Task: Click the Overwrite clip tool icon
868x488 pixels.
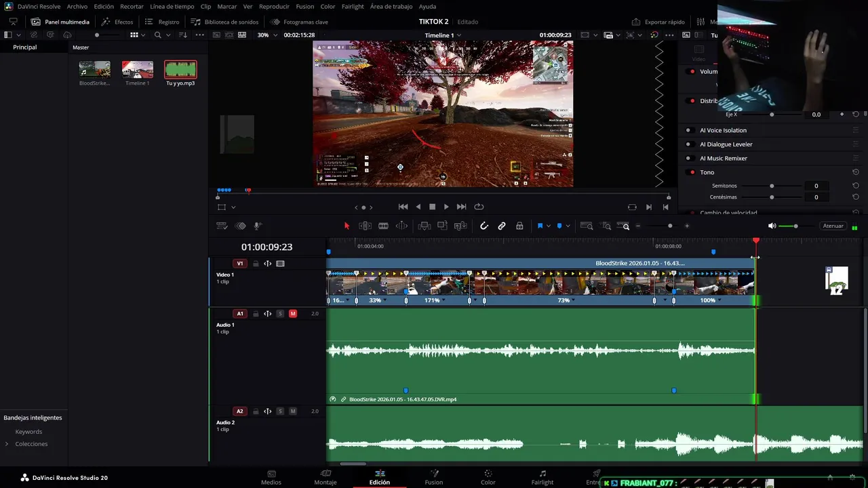Action: click(x=442, y=226)
